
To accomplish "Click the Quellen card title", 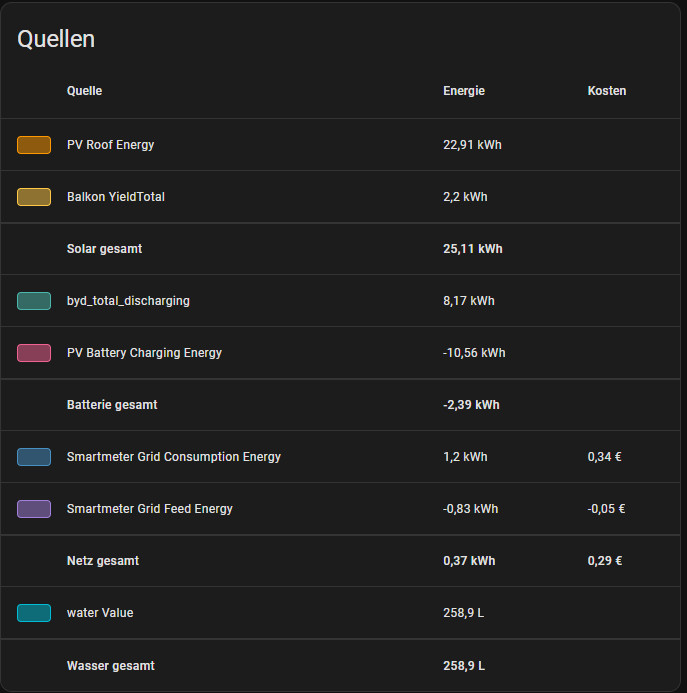I will [x=56, y=39].
